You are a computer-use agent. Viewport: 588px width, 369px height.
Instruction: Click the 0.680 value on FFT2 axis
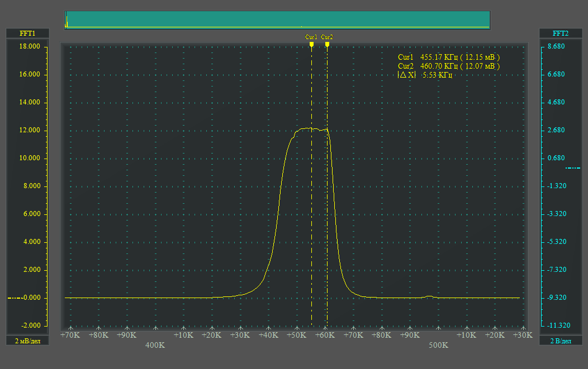(556, 158)
